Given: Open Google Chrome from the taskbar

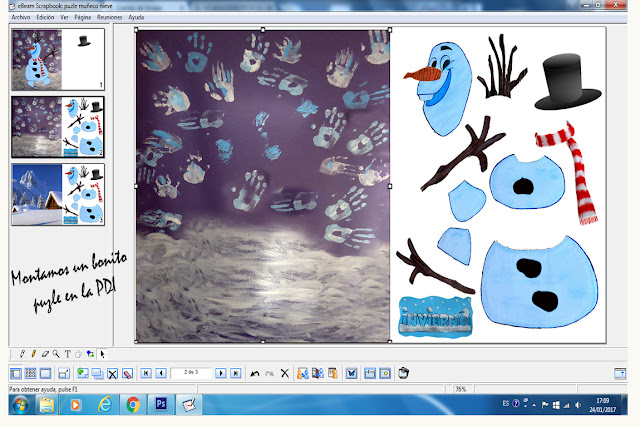Looking at the screenshot, I should click(133, 405).
